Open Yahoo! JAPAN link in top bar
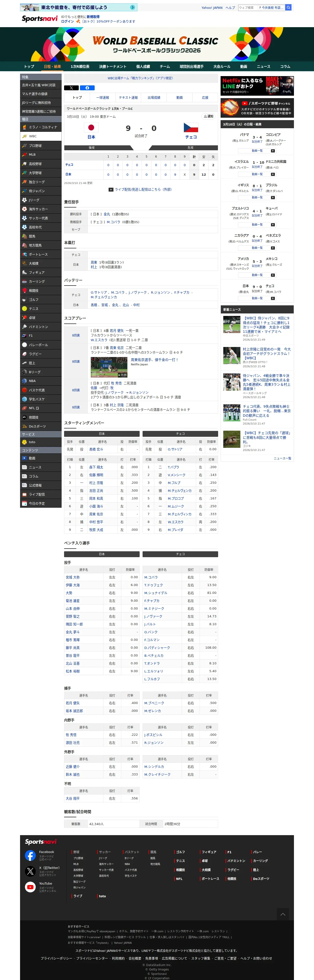 [x=212, y=8]
